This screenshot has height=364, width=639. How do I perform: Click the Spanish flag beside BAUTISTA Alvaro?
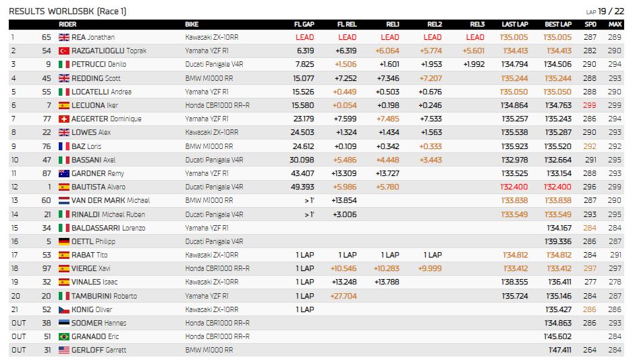tap(64, 187)
